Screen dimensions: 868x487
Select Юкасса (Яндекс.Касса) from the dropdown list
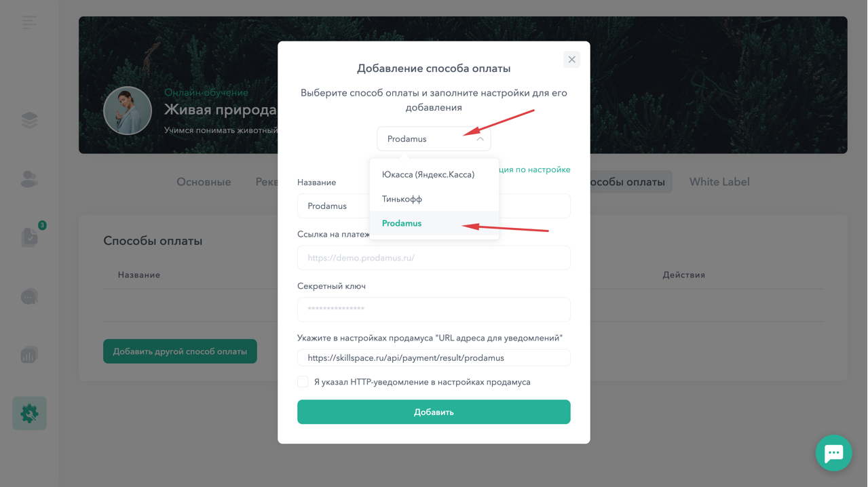(428, 174)
